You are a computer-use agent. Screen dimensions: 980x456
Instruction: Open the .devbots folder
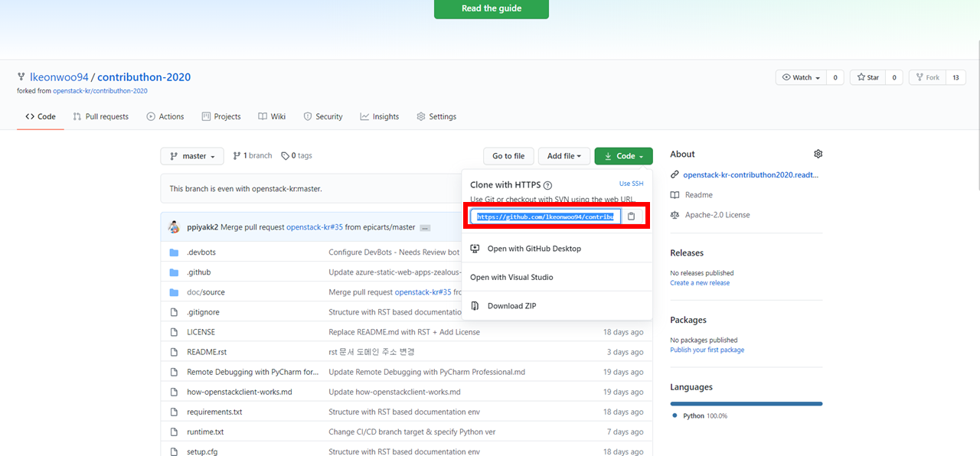click(201, 252)
